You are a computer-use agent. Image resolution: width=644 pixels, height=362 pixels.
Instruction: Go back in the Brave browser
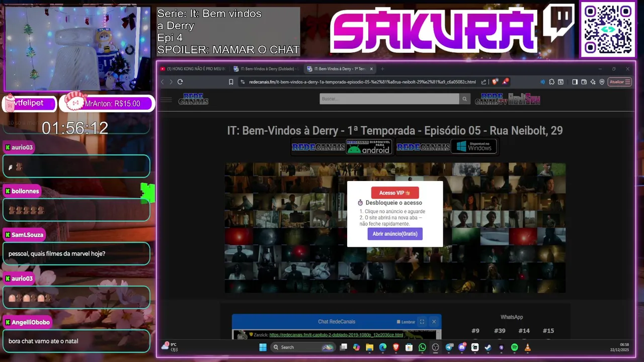[162, 82]
